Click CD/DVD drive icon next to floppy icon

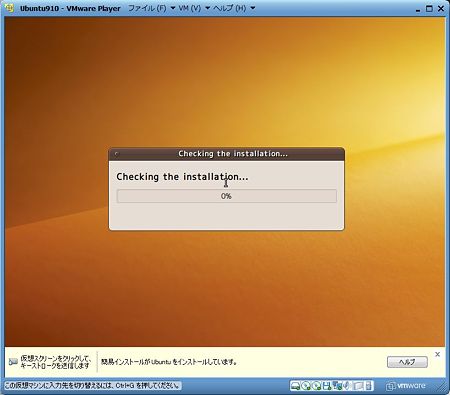[x=317, y=386]
